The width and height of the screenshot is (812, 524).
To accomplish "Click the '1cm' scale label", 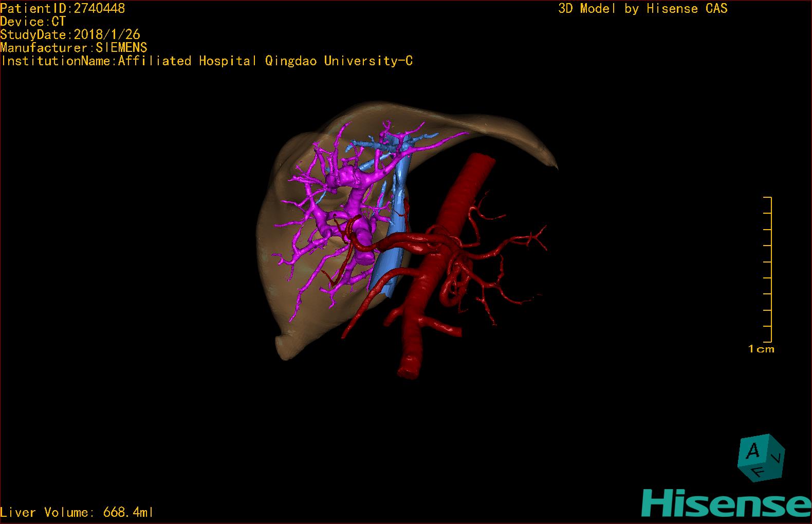I will [x=761, y=349].
